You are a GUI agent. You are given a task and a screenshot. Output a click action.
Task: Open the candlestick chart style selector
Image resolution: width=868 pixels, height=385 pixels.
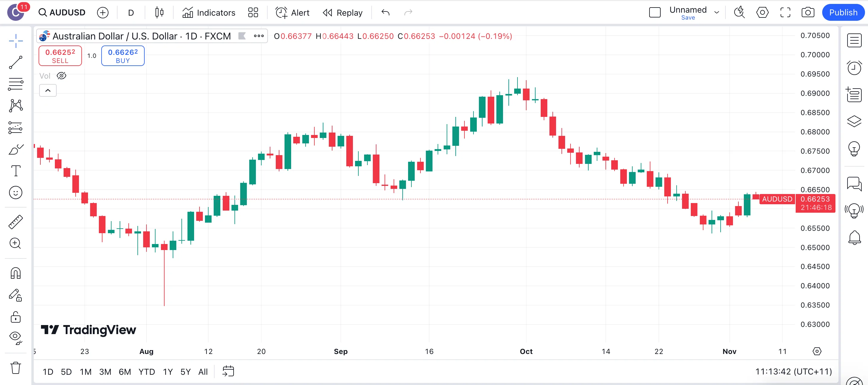159,12
